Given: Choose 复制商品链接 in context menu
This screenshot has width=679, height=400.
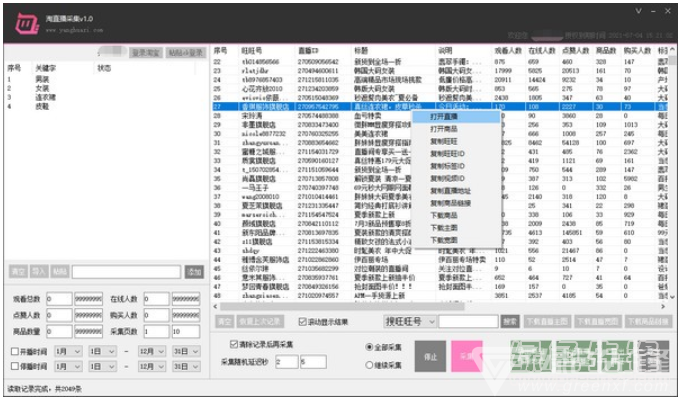Looking at the screenshot, I should click(x=456, y=203).
